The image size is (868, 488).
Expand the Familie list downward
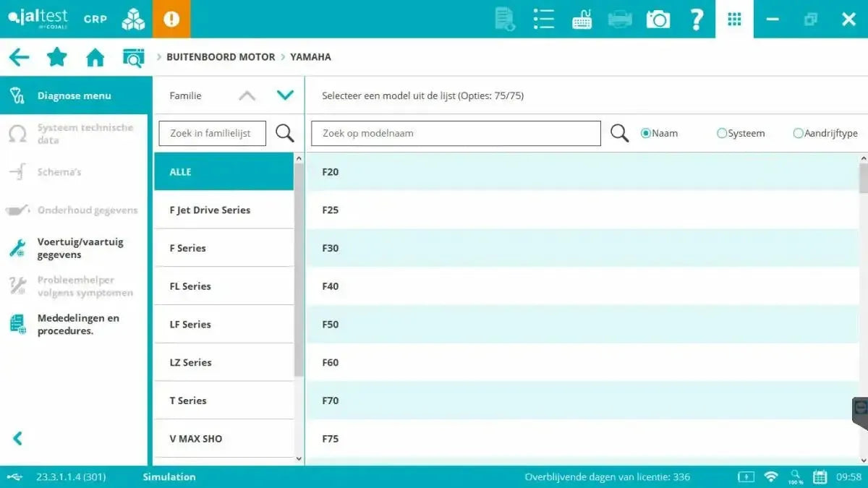pyautogui.click(x=285, y=95)
